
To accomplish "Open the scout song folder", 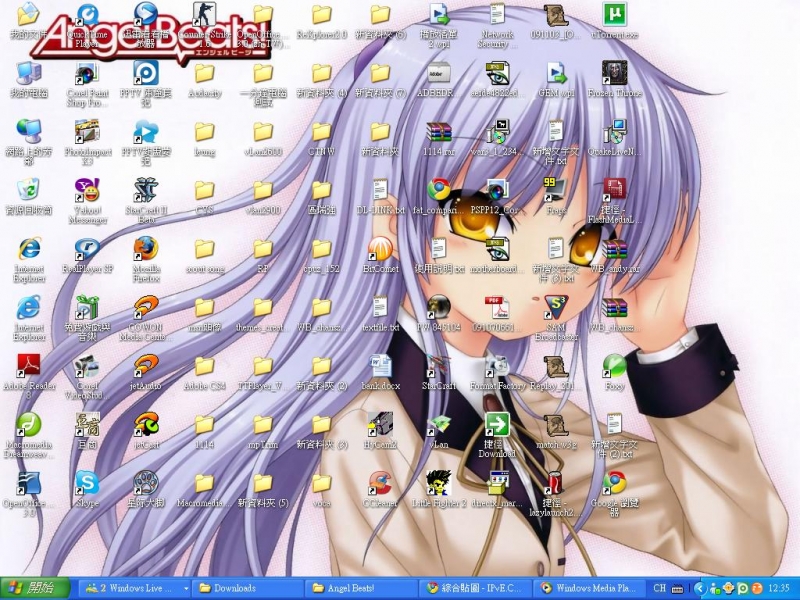I will 204,249.
